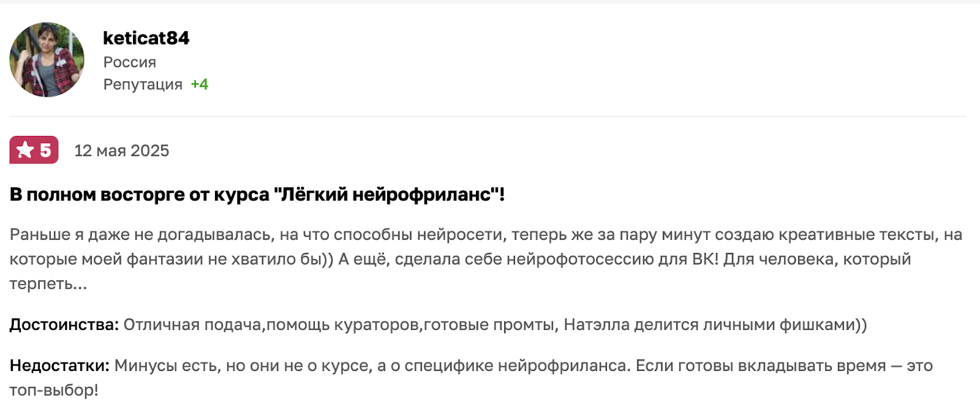Open the keticat84 username profile link
This screenshot has height=412, width=980.
pos(146,38)
